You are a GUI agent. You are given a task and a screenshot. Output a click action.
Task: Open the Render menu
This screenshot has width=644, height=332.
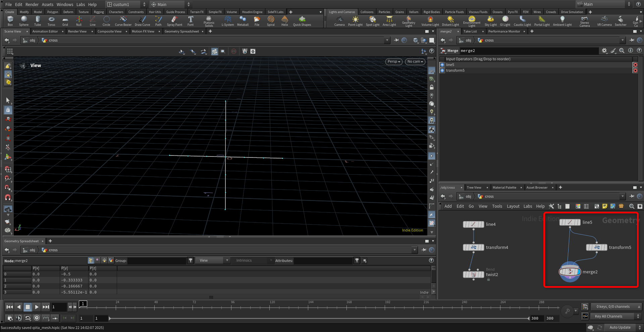tap(32, 4)
